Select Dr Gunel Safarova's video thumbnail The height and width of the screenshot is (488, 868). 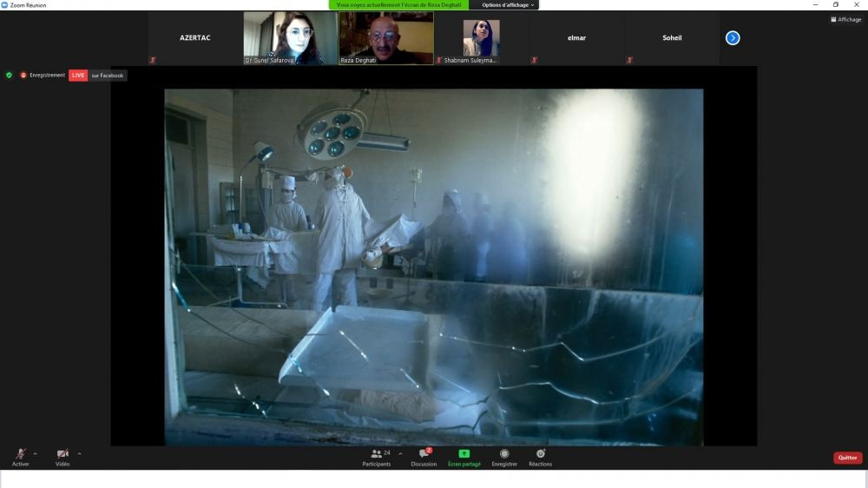pyautogui.click(x=290, y=37)
